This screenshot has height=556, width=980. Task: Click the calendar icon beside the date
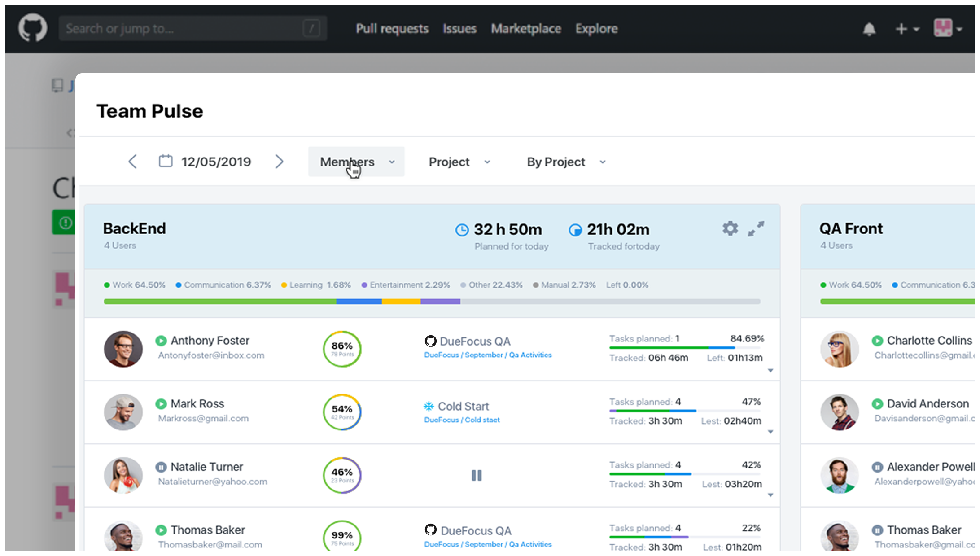[166, 161]
